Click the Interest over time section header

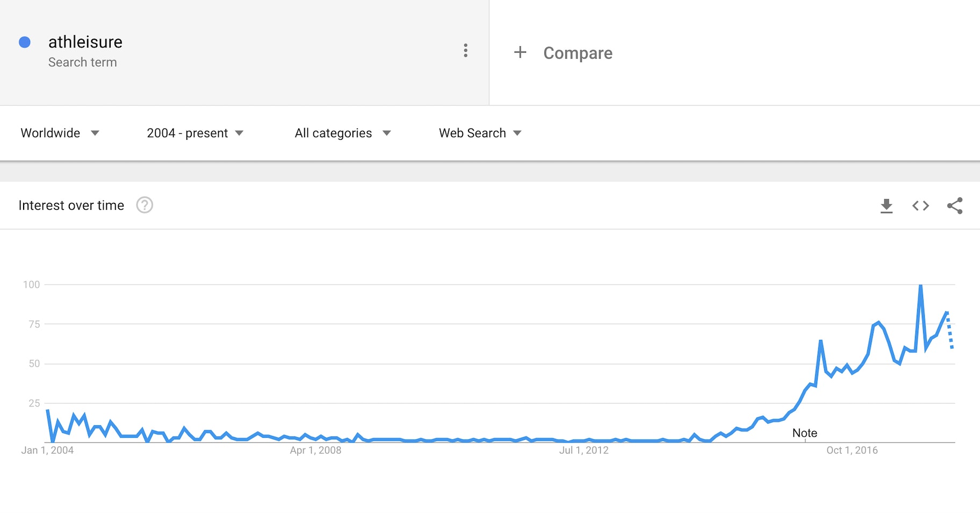[x=71, y=205]
